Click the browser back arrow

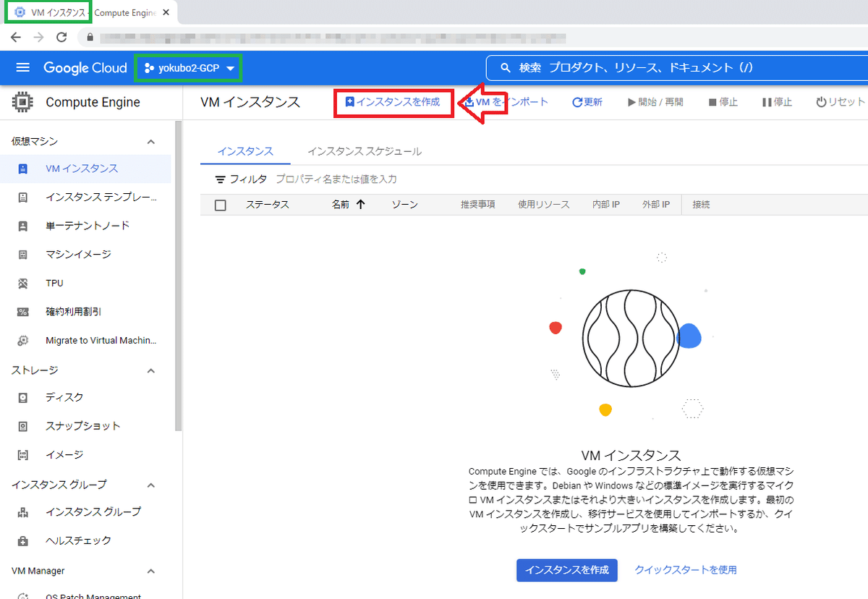point(16,37)
